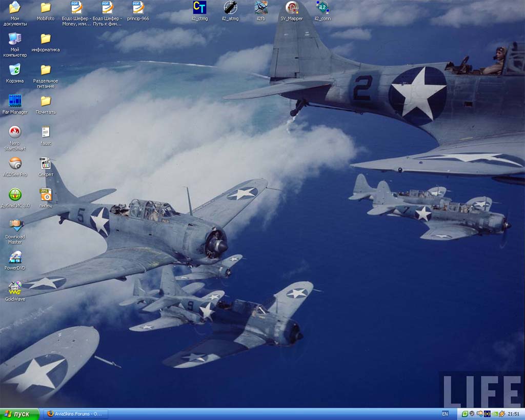525x420 pixels.
Task: Launch Far Manager from desktop
Action: point(15,101)
